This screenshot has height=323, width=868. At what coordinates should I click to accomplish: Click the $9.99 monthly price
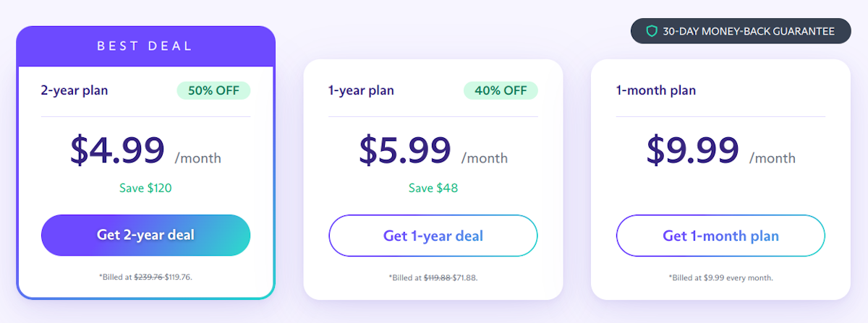coord(692,150)
